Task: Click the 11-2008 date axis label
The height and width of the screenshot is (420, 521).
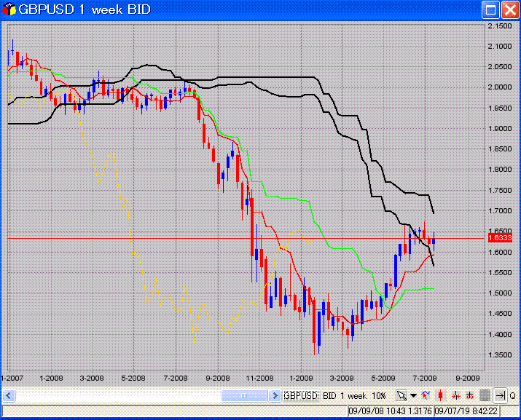Action: (x=259, y=379)
